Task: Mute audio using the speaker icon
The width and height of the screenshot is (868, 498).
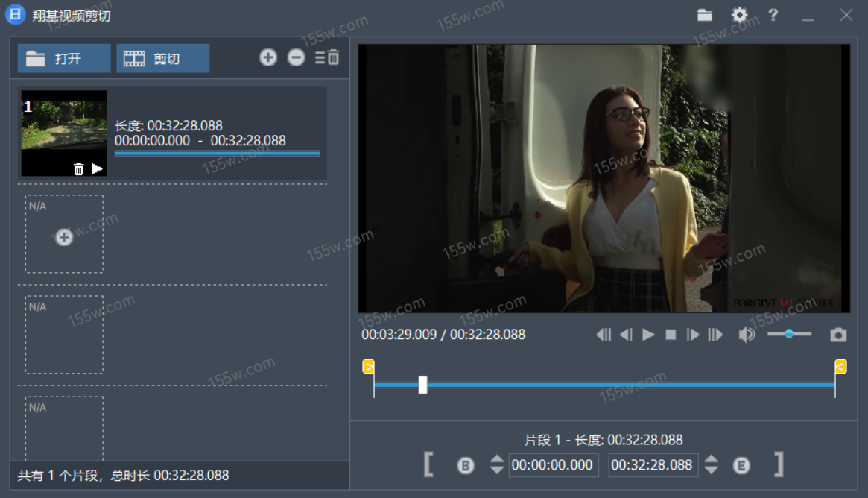Action: click(x=746, y=335)
